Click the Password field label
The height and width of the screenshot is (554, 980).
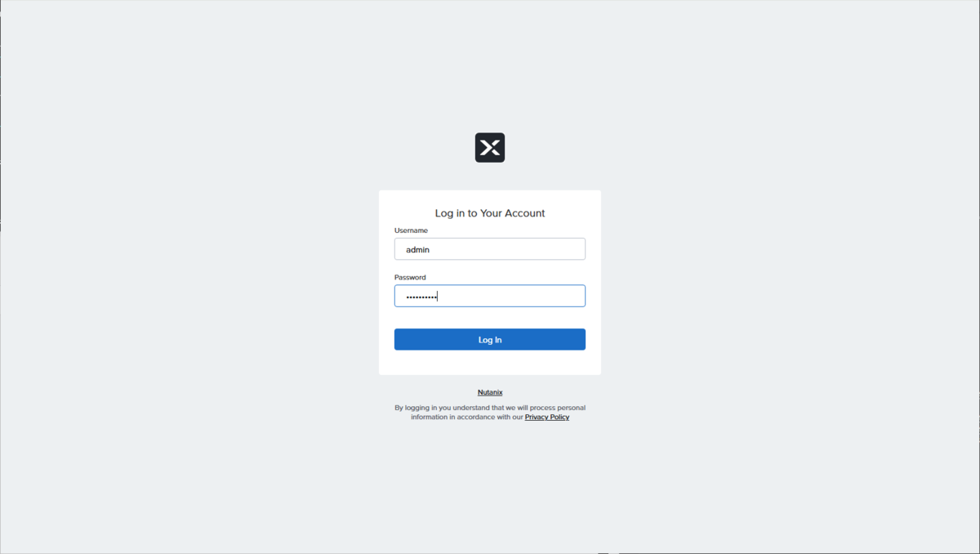point(410,277)
